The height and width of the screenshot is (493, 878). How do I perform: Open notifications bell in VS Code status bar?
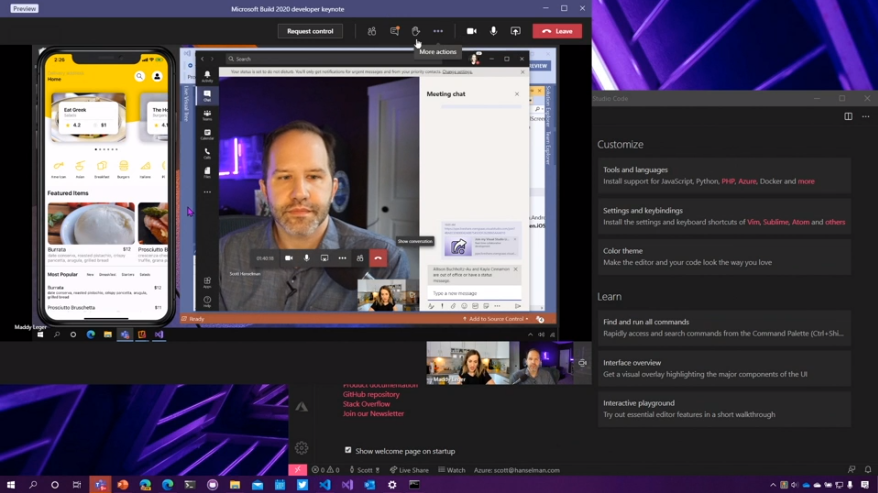coord(868,469)
